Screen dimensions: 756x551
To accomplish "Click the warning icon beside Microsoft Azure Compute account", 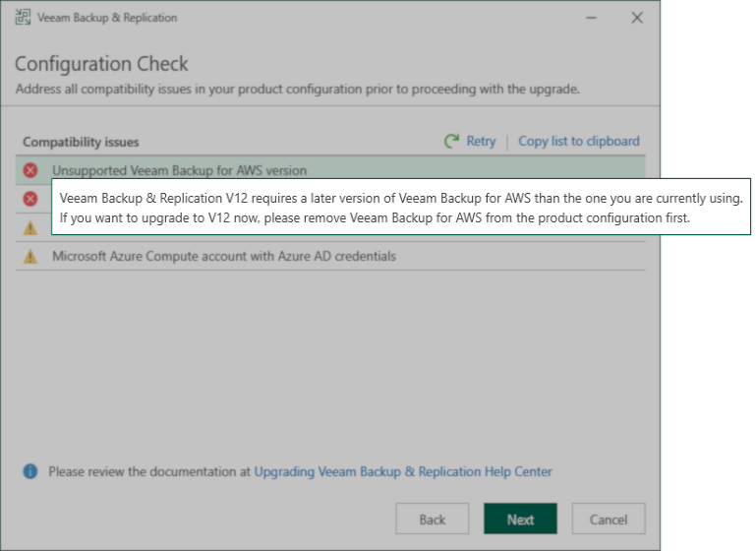I will click(30, 256).
